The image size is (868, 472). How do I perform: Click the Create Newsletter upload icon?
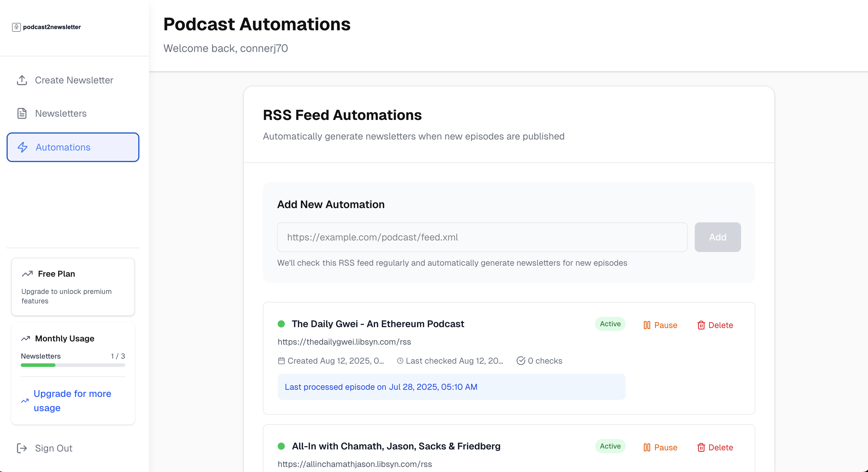(22, 80)
